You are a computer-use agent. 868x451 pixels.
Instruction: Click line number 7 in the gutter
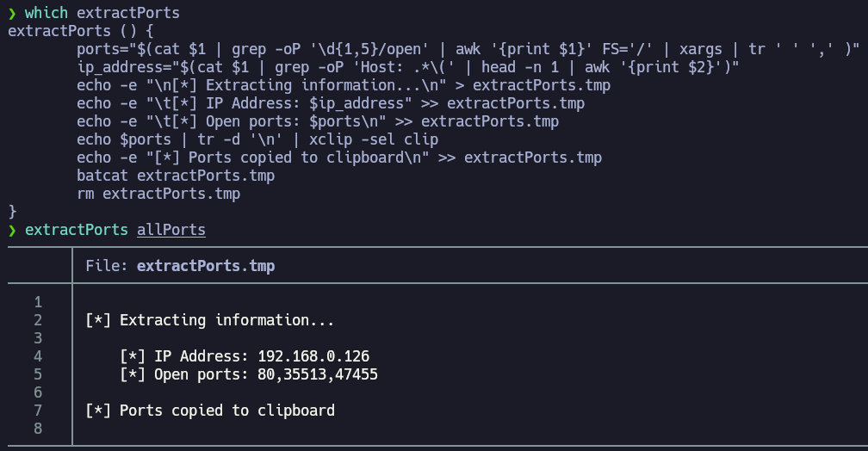click(38, 411)
